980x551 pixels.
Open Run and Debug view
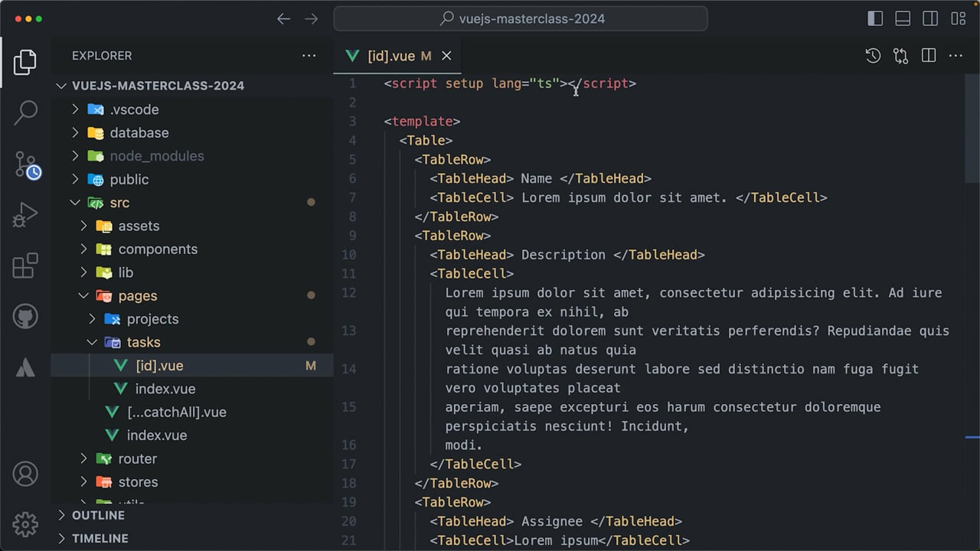pyautogui.click(x=25, y=215)
